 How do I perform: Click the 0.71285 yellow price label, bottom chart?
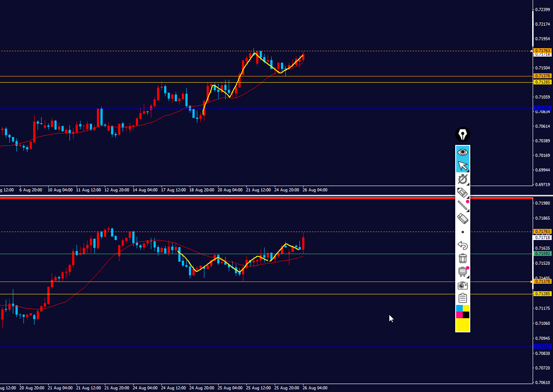click(542, 294)
